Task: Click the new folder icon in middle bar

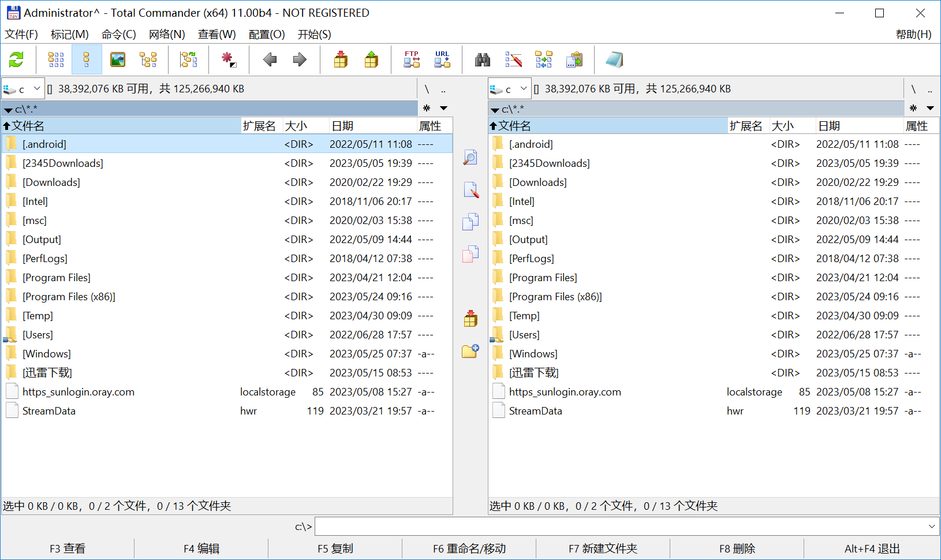Action: pos(470,351)
